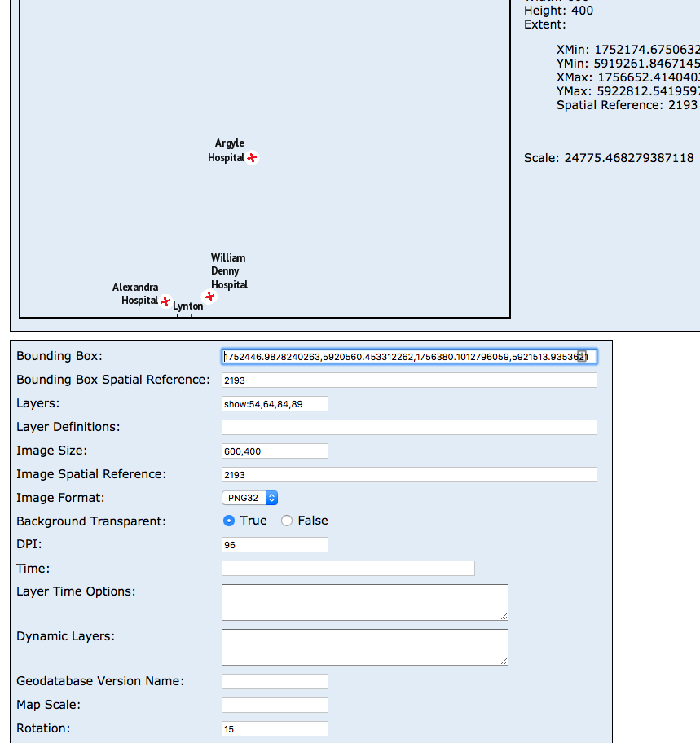The image size is (700, 743).
Task: Click the Bounding Box: label
Action: coord(59,356)
